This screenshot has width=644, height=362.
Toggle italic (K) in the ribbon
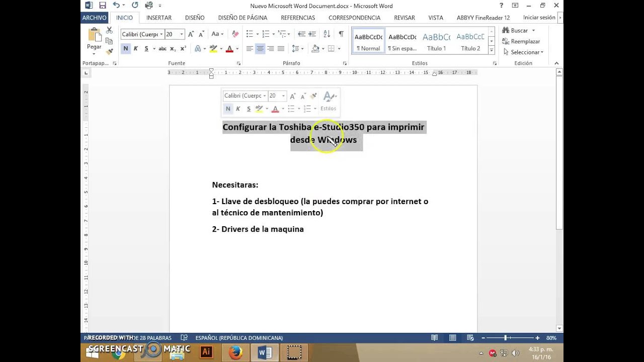click(136, 49)
